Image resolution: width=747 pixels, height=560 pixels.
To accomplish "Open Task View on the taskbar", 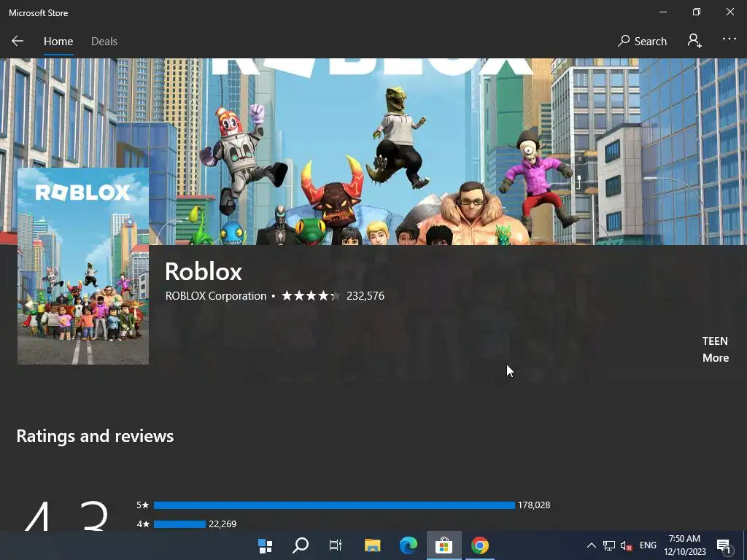I will (336, 545).
